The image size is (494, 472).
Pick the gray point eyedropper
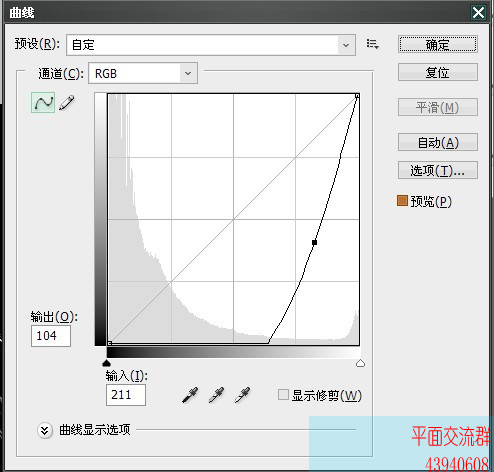click(x=216, y=395)
